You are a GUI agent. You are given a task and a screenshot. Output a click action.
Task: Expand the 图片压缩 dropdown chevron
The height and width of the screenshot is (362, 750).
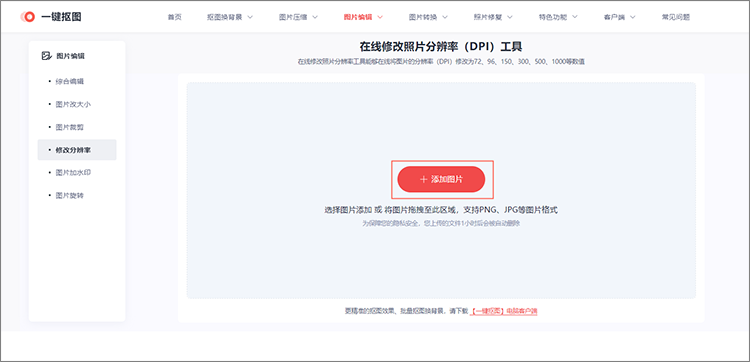315,17
